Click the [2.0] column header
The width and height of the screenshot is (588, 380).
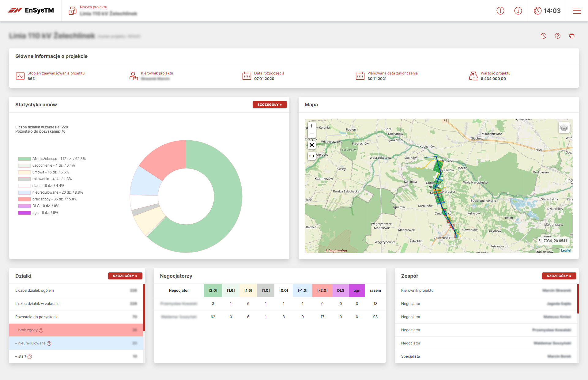(x=213, y=291)
